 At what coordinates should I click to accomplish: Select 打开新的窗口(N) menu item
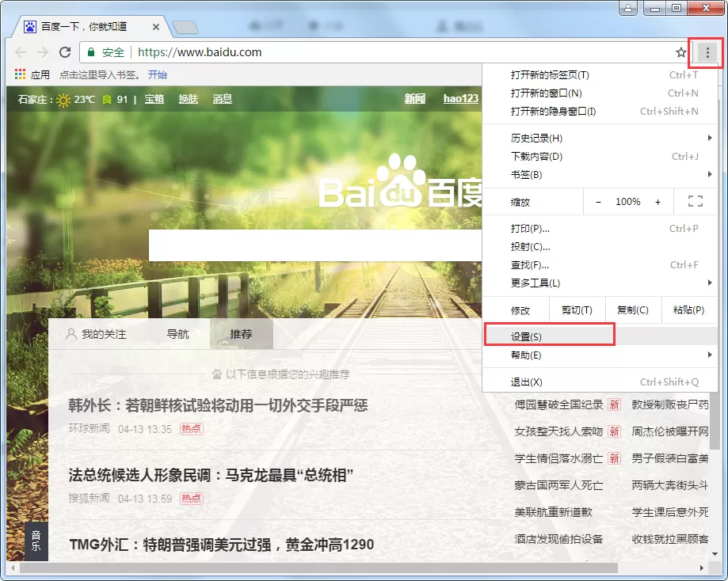coord(600,93)
